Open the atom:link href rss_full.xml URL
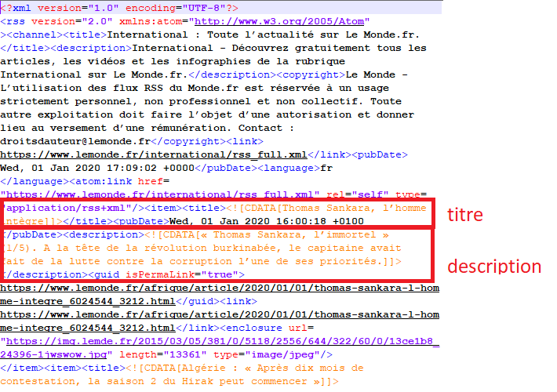557x392 pixels. (x=160, y=194)
